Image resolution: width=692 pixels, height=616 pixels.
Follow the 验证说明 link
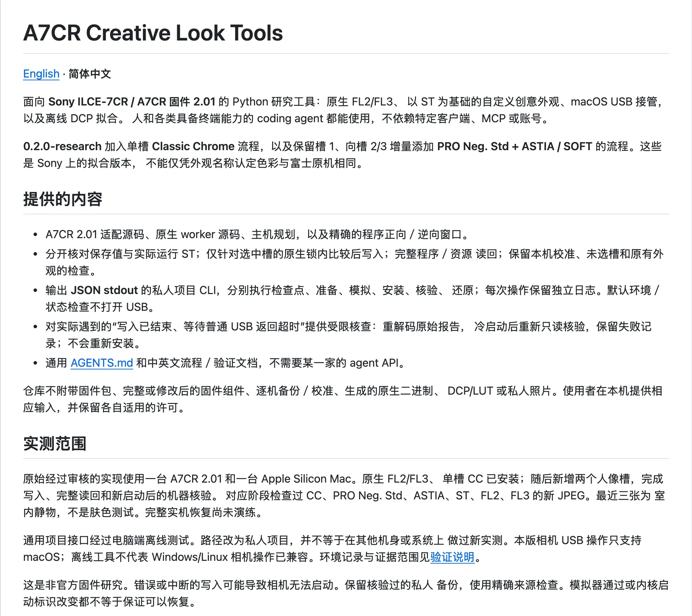coord(452,557)
